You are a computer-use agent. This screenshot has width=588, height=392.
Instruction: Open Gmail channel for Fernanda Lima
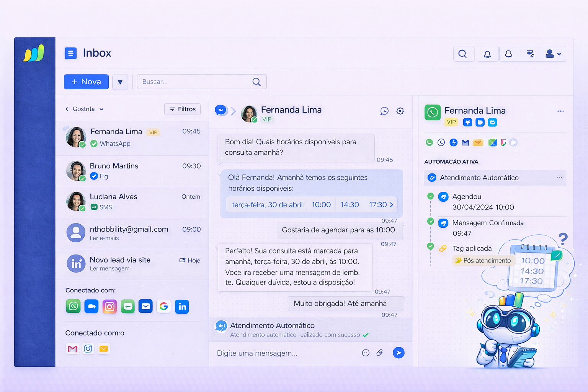click(465, 142)
